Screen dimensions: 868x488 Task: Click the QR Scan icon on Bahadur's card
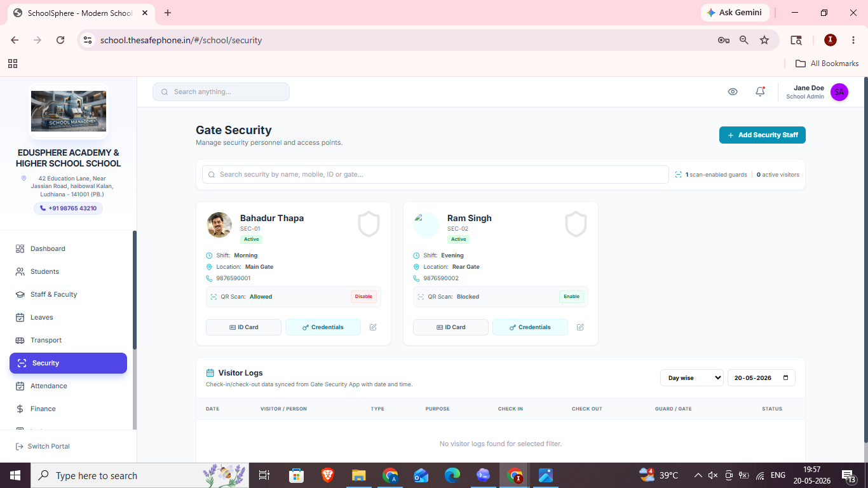pyautogui.click(x=213, y=297)
